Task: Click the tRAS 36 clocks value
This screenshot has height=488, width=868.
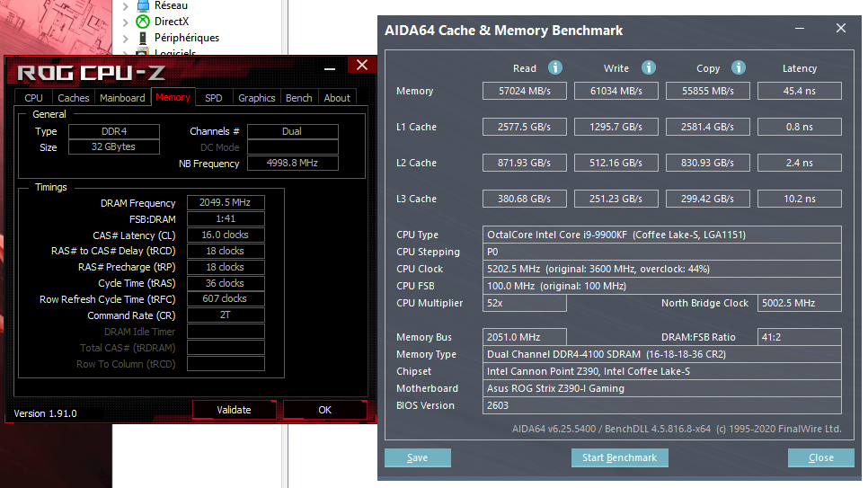Action: click(x=226, y=283)
